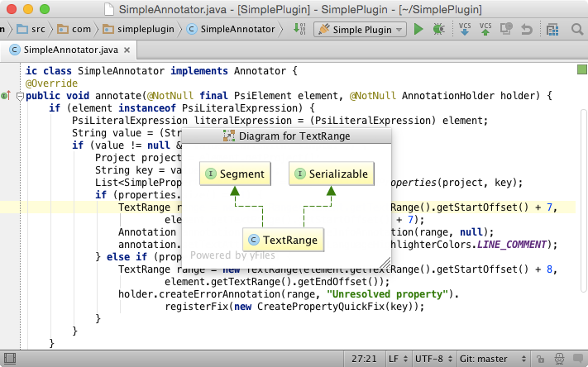Click the AnnotationHolder parameter type

(x=447, y=96)
